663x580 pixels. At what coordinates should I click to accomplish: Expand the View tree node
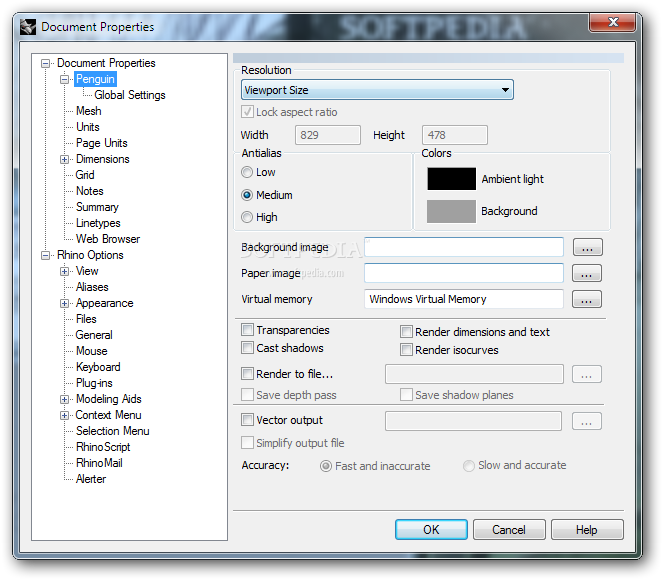click(x=64, y=271)
